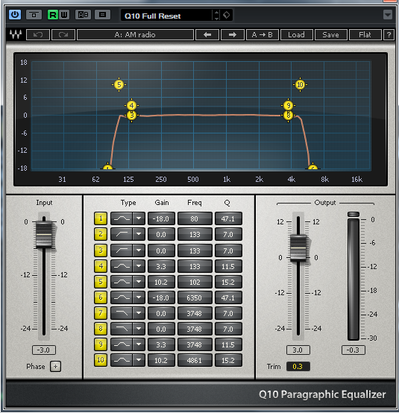
Task: Open band 9 filter type dropdown arrow
Action: click(139, 344)
